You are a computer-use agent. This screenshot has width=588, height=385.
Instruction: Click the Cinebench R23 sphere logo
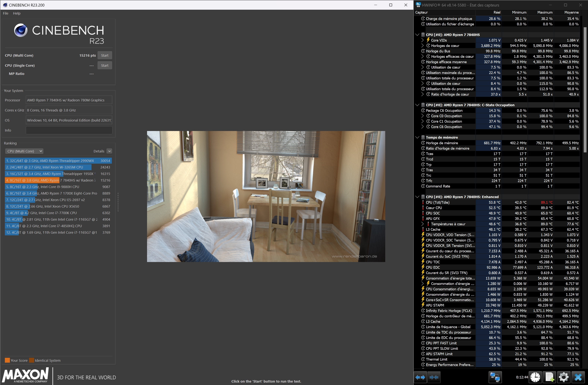click(21, 30)
